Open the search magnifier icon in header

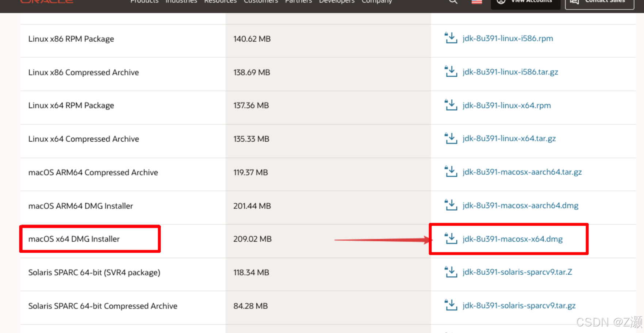pos(453,1)
